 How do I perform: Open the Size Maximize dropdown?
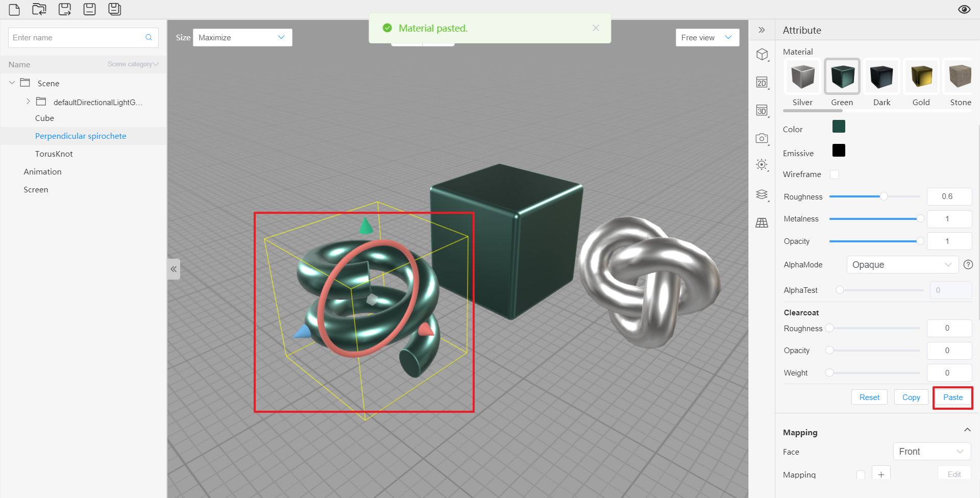pos(242,37)
